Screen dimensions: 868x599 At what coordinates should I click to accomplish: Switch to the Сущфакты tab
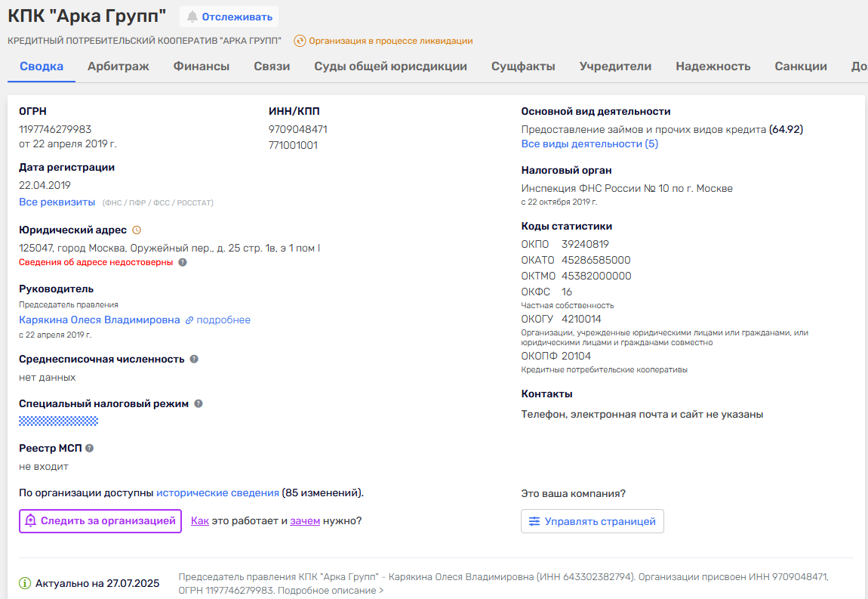pos(523,66)
